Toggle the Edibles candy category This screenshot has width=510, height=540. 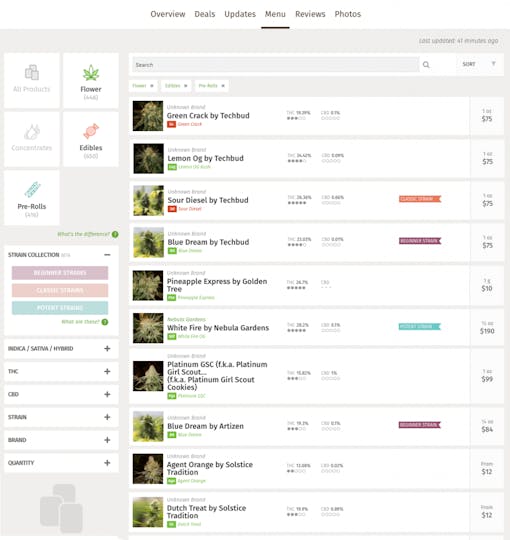coord(91,131)
